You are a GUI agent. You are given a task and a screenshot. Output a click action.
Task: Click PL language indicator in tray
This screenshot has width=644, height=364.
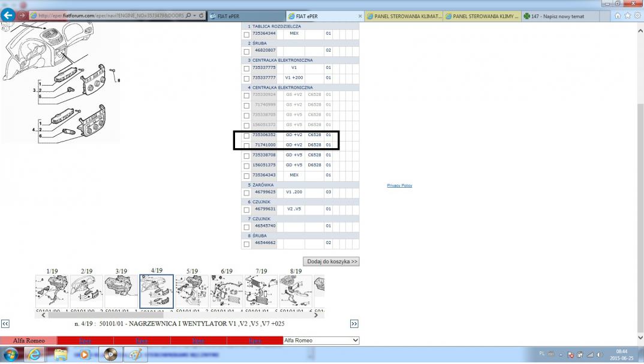point(541,354)
